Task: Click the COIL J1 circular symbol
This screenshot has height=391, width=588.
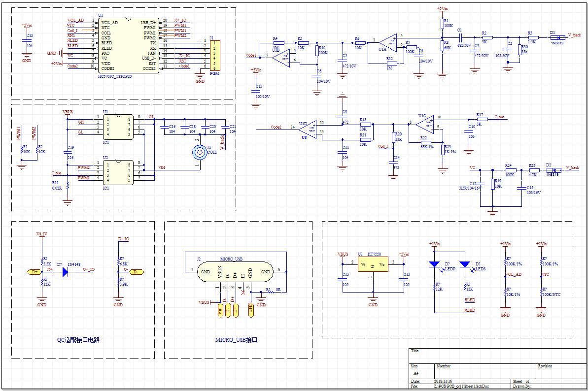Action: [x=200, y=153]
